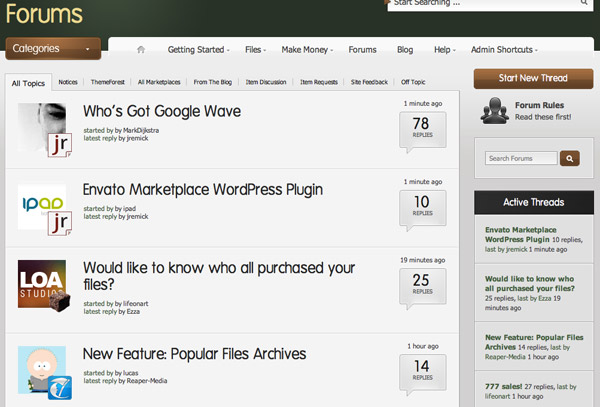Click the 19 minutes ago timestamp in list
This screenshot has height=407, width=600.
[422, 260]
